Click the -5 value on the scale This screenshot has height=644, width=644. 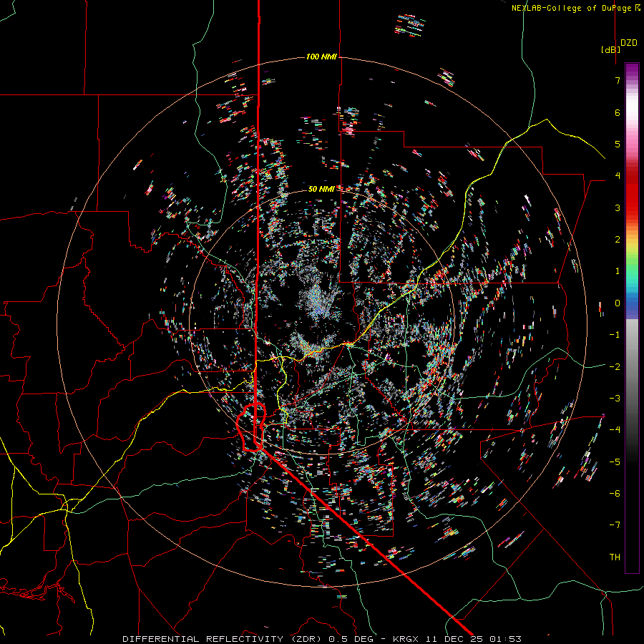point(615,462)
